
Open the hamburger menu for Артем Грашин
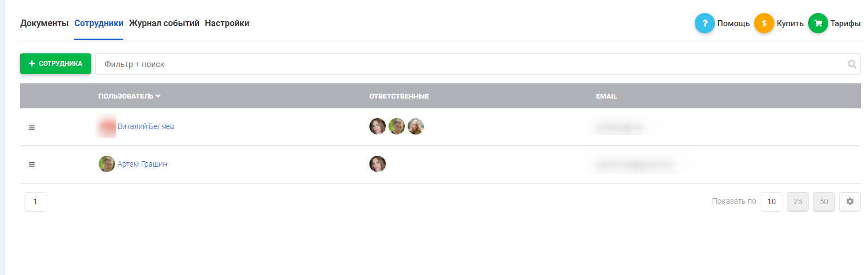[x=32, y=164]
